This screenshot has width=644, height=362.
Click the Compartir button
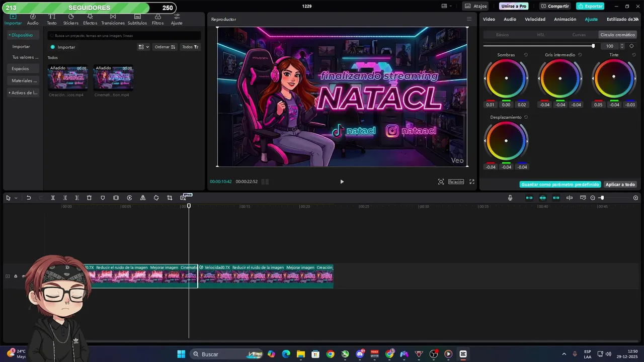point(555,6)
